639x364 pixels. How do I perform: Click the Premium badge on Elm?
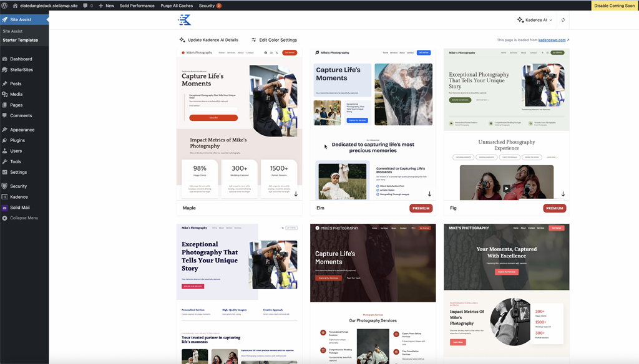click(x=421, y=208)
